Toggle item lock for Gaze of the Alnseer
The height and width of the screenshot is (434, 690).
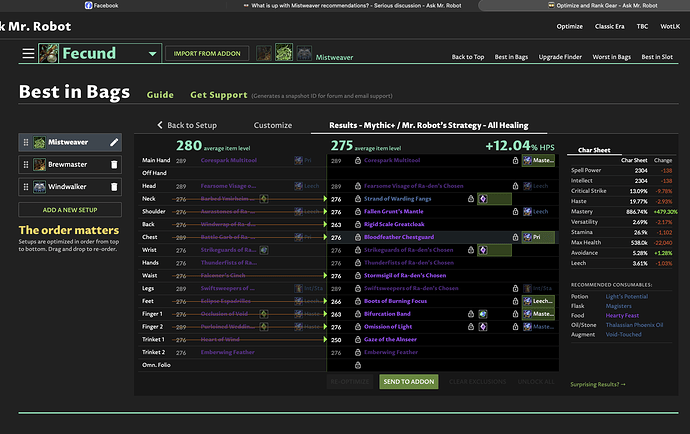(x=358, y=340)
